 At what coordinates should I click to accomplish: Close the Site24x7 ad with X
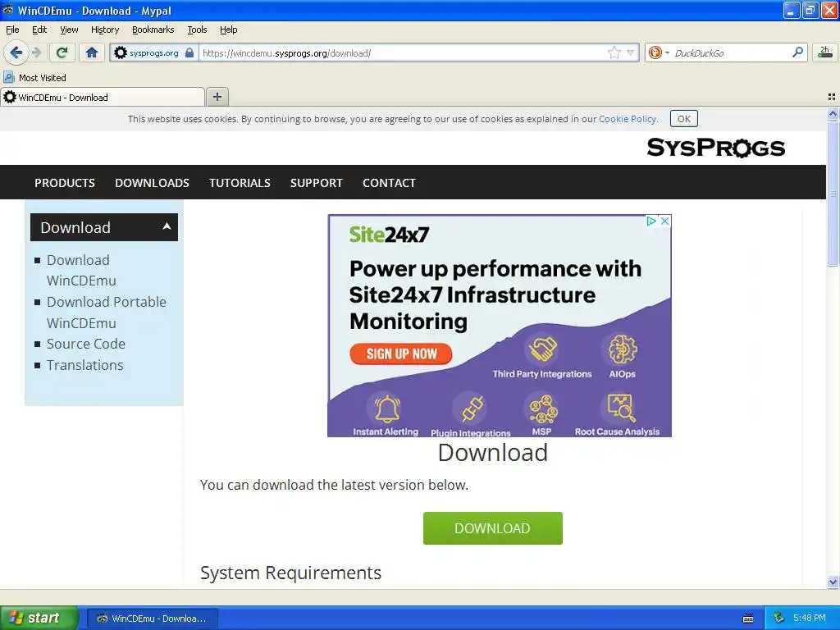[664, 221]
